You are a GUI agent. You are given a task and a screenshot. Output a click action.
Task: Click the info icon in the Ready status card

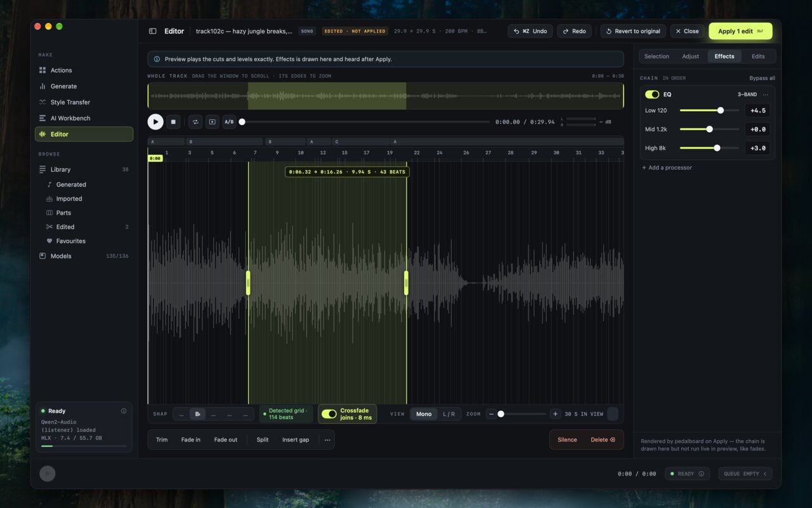pyautogui.click(x=124, y=411)
